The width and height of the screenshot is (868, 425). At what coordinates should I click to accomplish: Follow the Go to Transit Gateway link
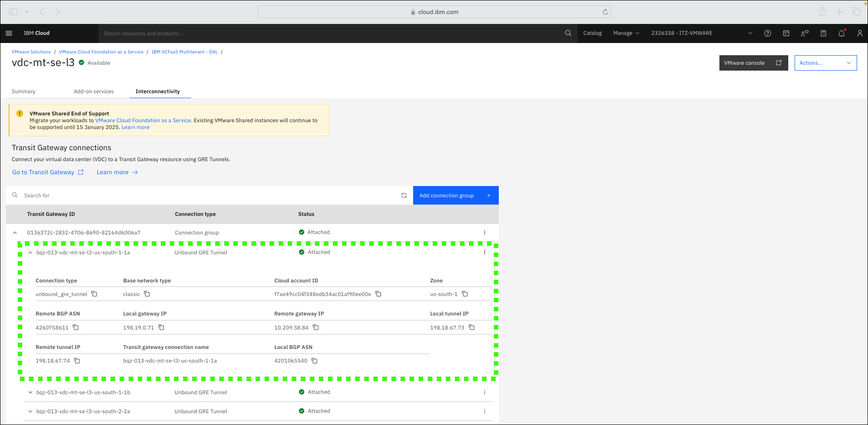(48, 172)
